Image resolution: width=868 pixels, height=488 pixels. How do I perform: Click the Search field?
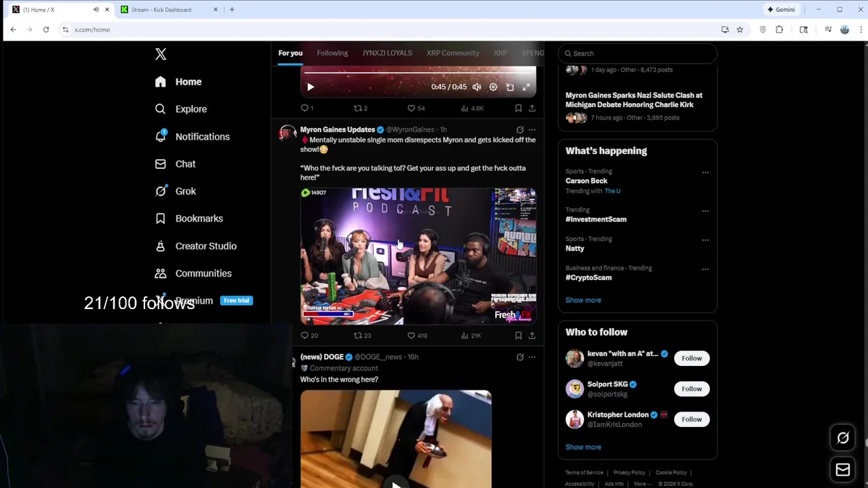click(637, 54)
